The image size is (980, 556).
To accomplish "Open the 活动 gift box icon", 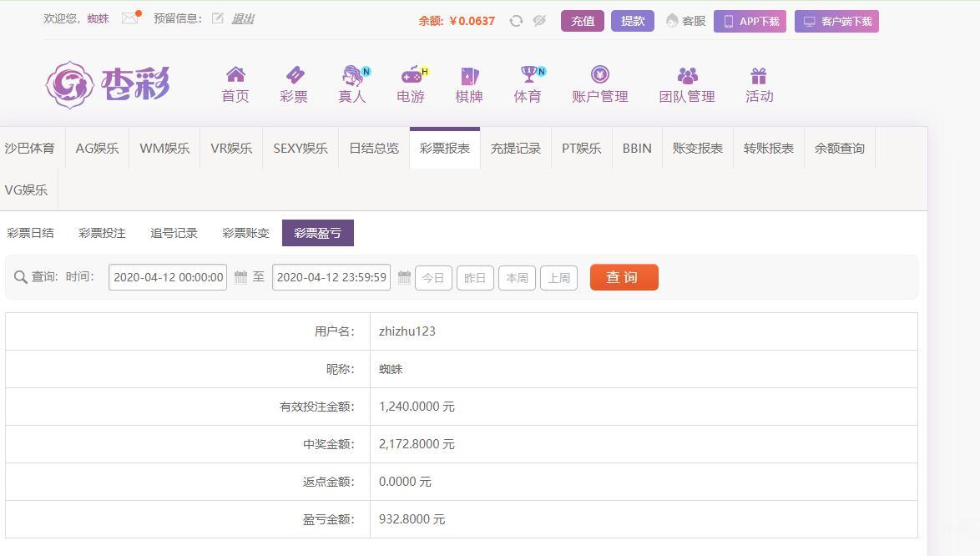I will point(759,76).
